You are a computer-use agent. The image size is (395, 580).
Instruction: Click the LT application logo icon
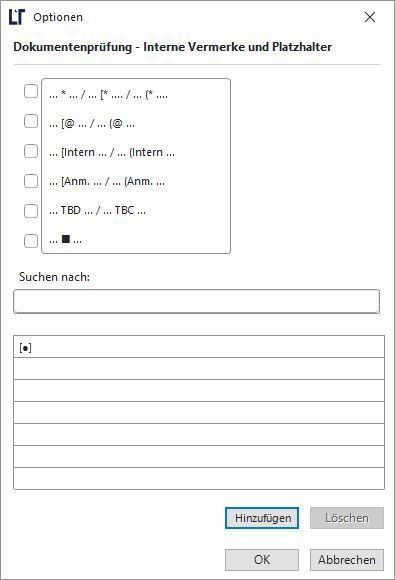17,17
